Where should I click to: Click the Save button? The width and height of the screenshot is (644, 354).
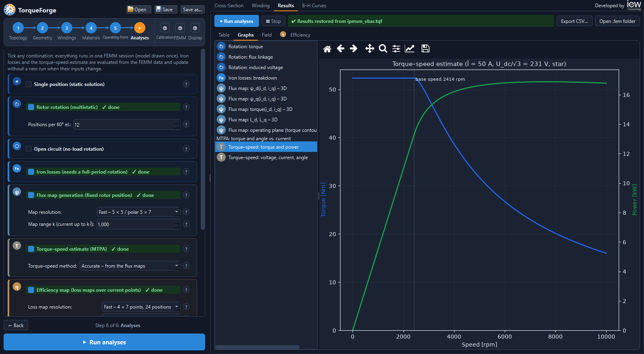point(166,9)
